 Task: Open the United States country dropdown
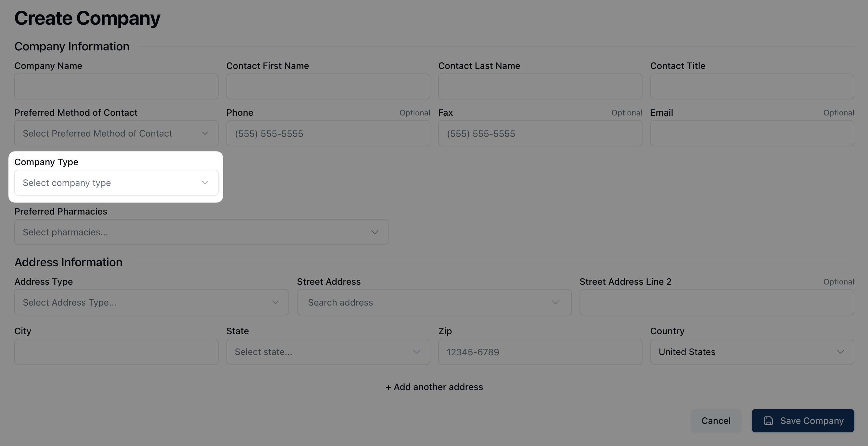pos(741,352)
